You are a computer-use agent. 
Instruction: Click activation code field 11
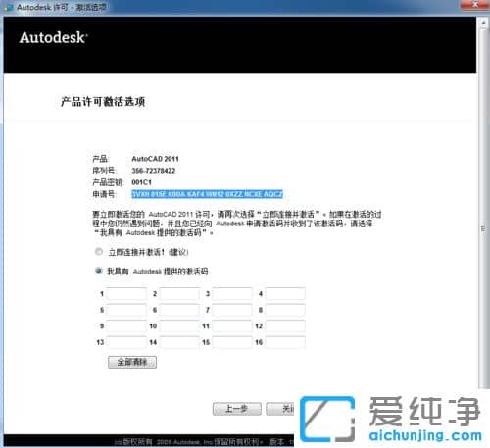[x=232, y=325]
